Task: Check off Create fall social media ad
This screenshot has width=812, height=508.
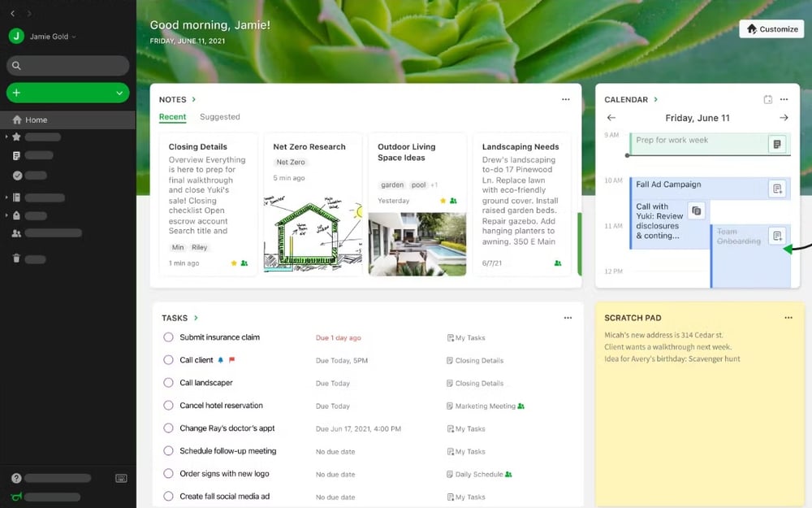Action: (x=168, y=496)
